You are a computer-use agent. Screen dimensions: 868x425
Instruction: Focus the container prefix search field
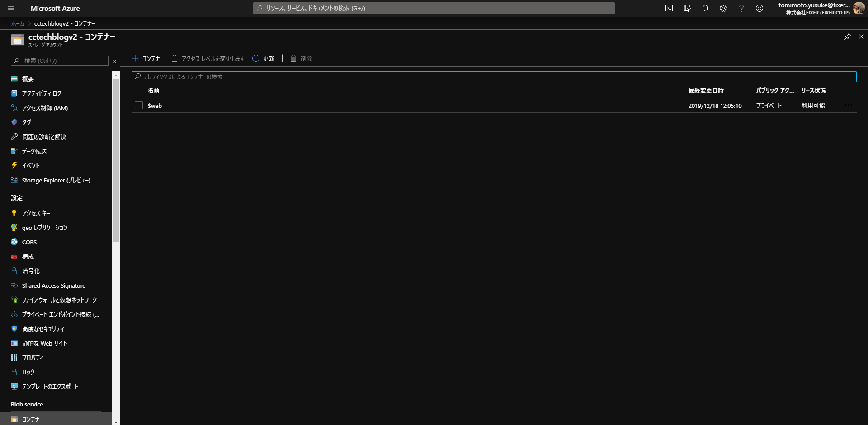[x=494, y=77]
